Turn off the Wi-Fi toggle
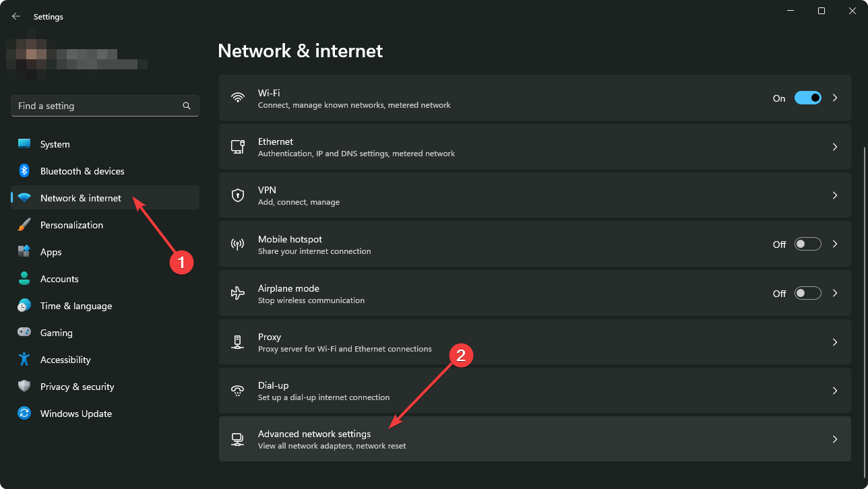The width and height of the screenshot is (868, 489). coord(808,98)
